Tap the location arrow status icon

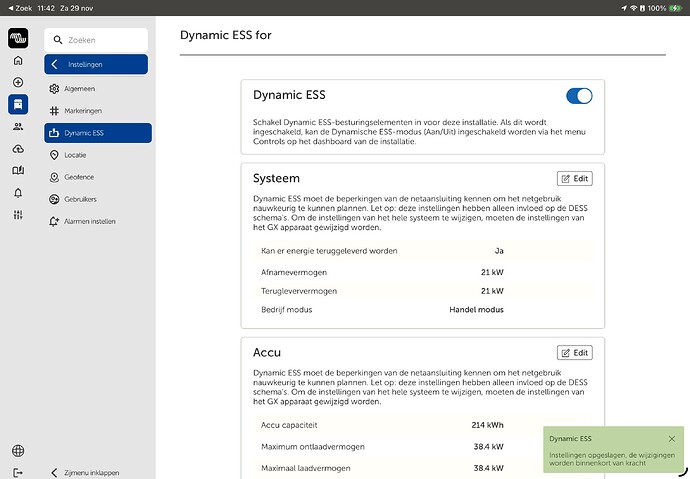pos(624,8)
